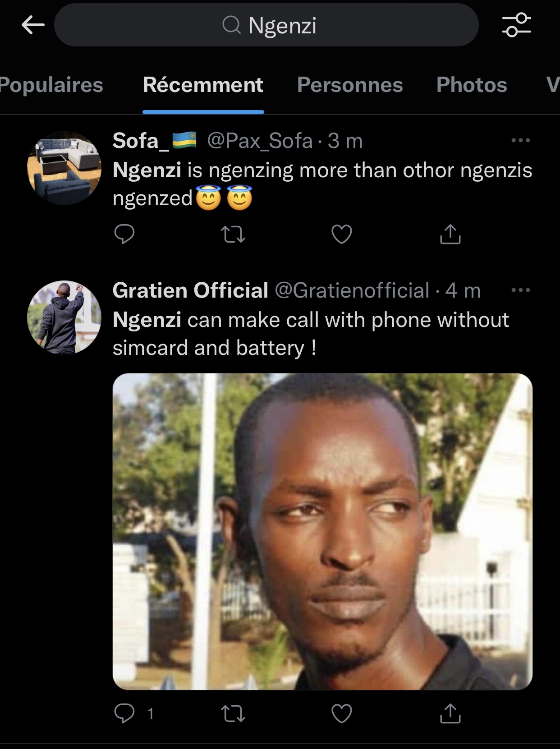Open the @Gratienofficial profile handle

[x=352, y=290]
